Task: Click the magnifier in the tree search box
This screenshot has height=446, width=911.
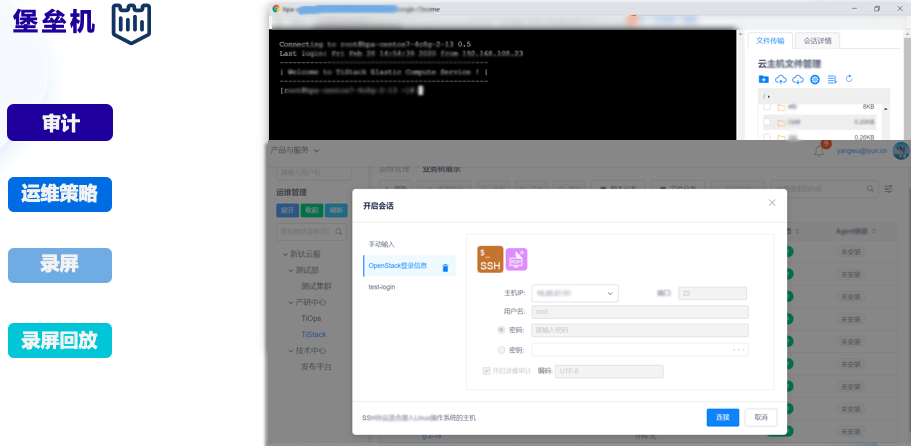Action: pyautogui.click(x=339, y=231)
